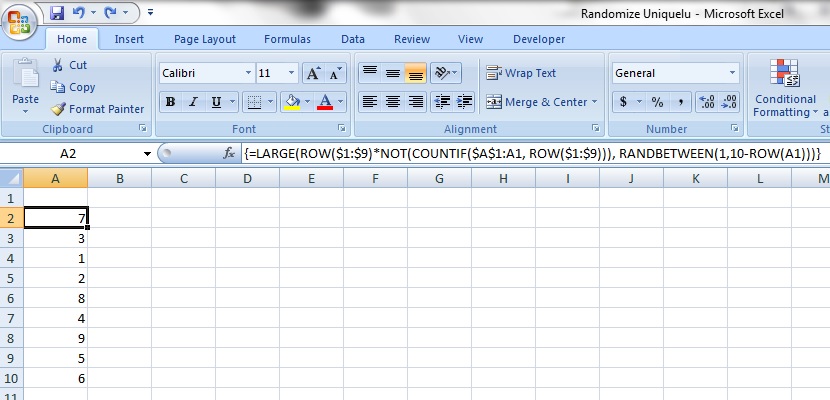Toggle Wrap Text for the cell
The width and height of the screenshot is (830, 400).
pyautogui.click(x=521, y=73)
